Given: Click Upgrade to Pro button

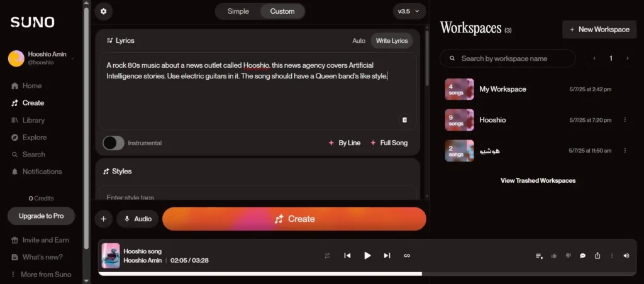Looking at the screenshot, I should point(41,216).
